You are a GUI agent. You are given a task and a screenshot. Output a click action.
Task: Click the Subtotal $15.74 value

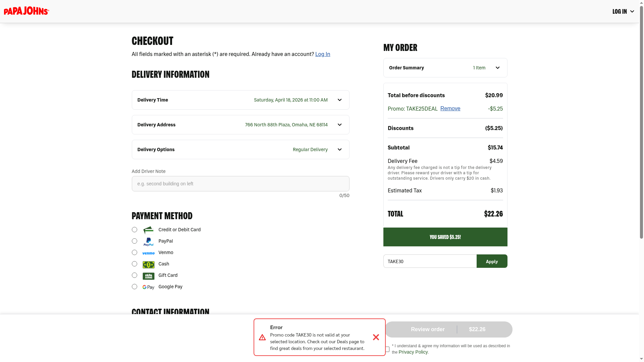pyautogui.click(x=495, y=147)
